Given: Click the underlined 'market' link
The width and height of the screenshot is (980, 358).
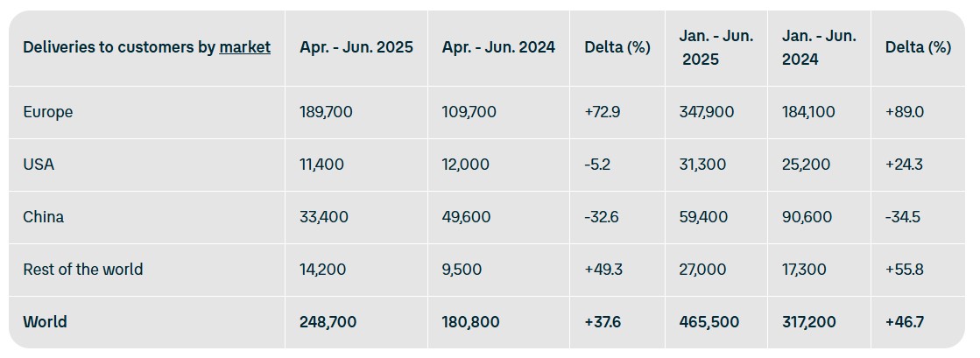Looking at the screenshot, I should coord(244,47).
